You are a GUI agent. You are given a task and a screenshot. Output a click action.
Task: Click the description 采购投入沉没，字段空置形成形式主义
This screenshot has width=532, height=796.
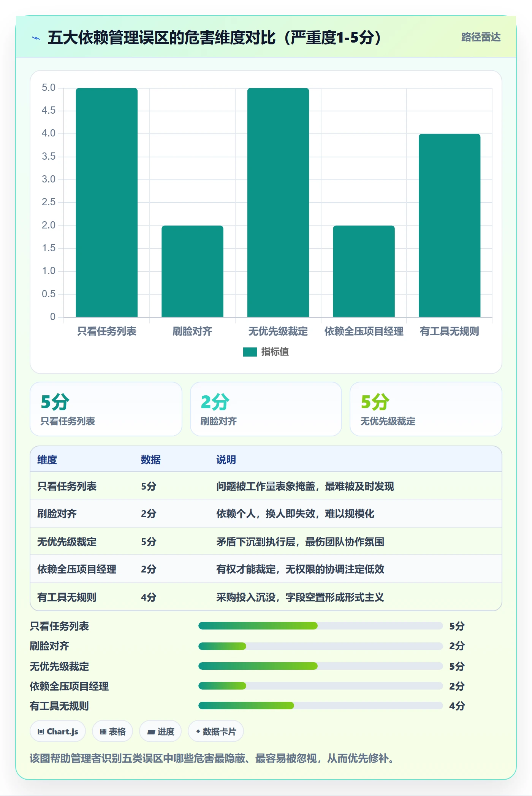[300, 597]
